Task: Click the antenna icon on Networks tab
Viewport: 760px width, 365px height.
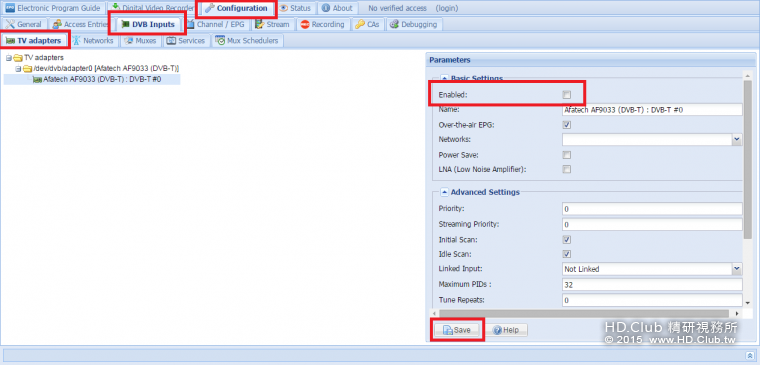Action: coord(77,41)
